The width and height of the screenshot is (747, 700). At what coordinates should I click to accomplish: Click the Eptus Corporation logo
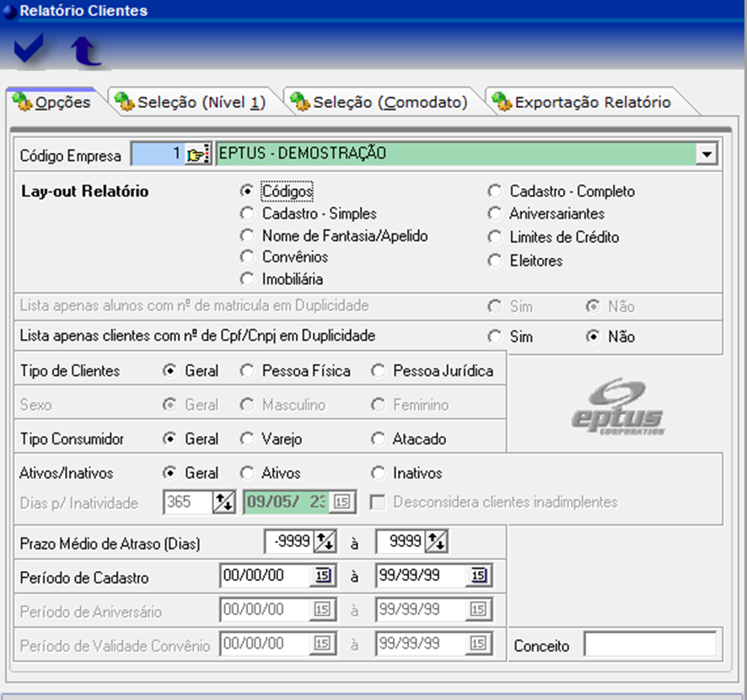[x=617, y=407]
